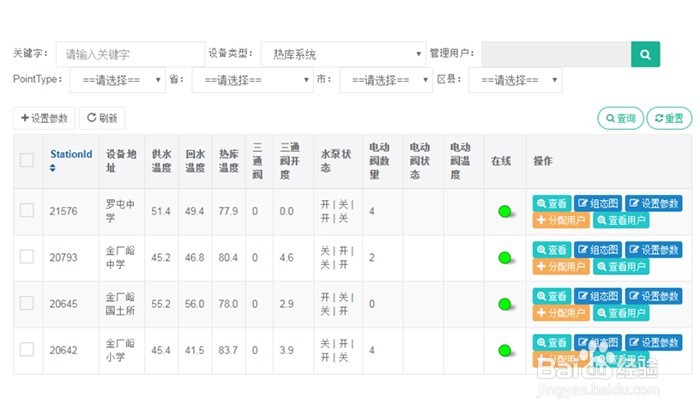Viewport: 700px width, 415px height.
Task: Click 查看 for station 20793
Action: coord(552,250)
